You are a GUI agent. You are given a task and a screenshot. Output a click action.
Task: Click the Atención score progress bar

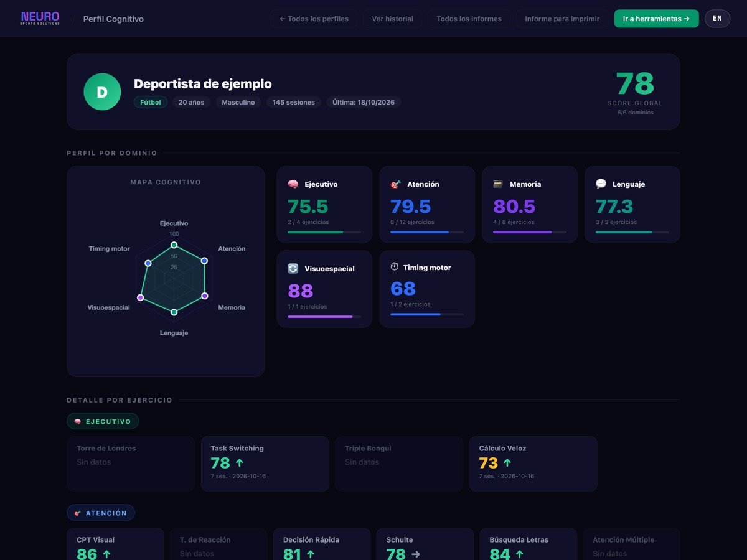pyautogui.click(x=427, y=232)
